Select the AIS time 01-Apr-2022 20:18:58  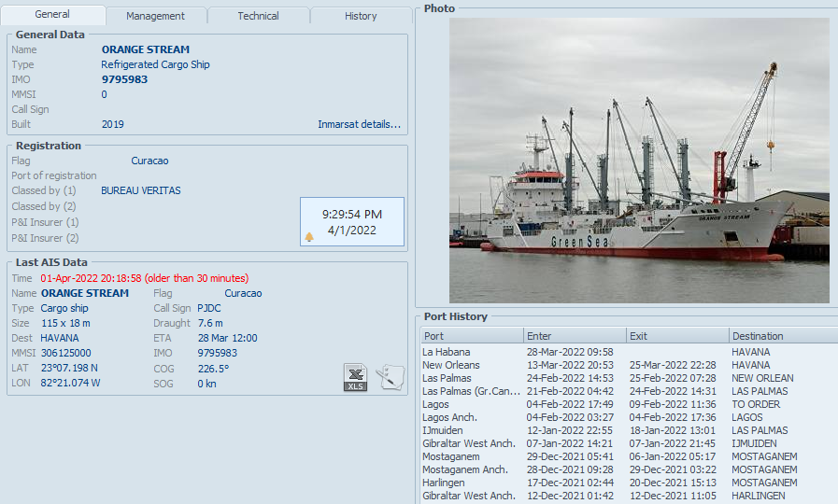click(x=91, y=278)
